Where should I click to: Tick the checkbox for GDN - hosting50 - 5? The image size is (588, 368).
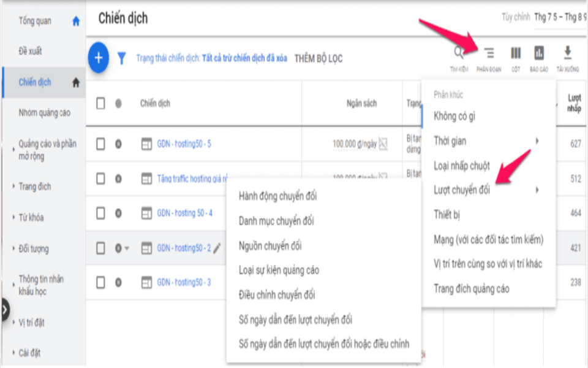[x=100, y=144]
